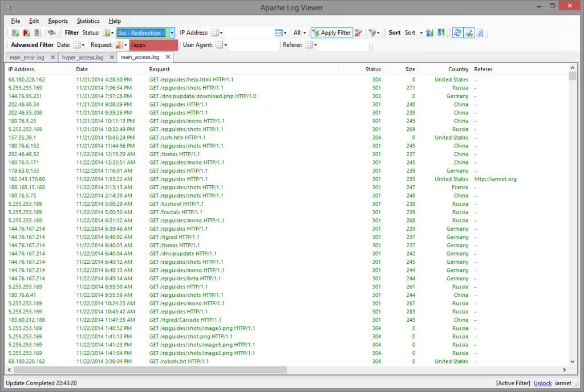Click the binoculars search icon
Screen dimensions: 584x392
(x=52, y=32)
